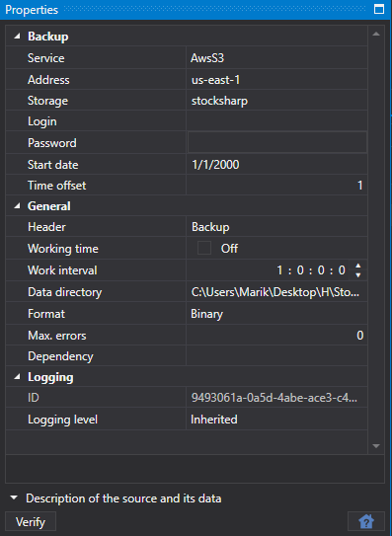
Task: Select the Max. errors property label
Action: pyautogui.click(x=57, y=336)
